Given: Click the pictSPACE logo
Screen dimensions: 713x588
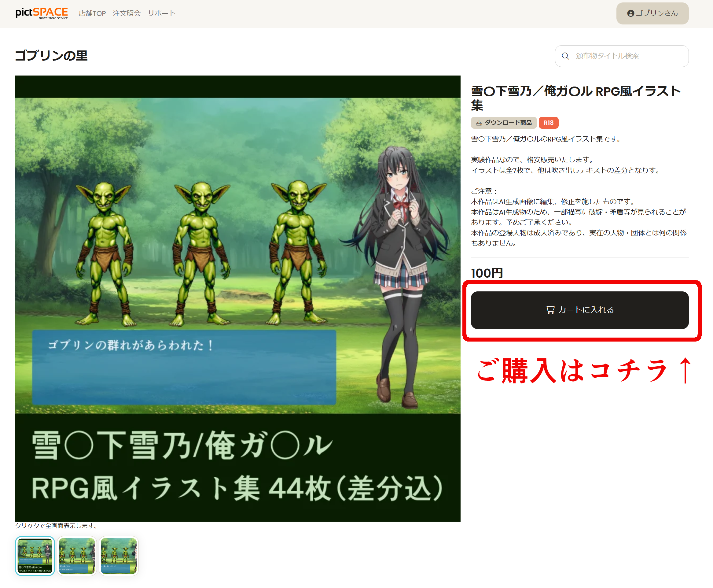Looking at the screenshot, I should click(x=42, y=13).
